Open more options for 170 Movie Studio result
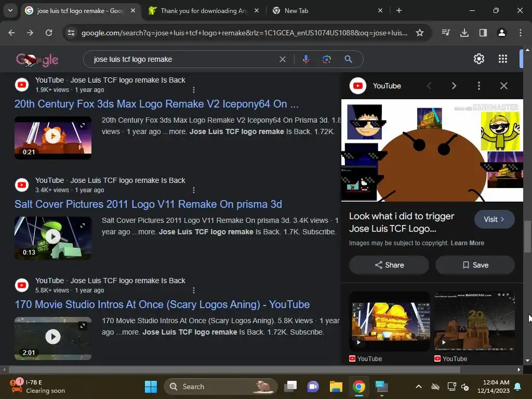 [194, 290]
